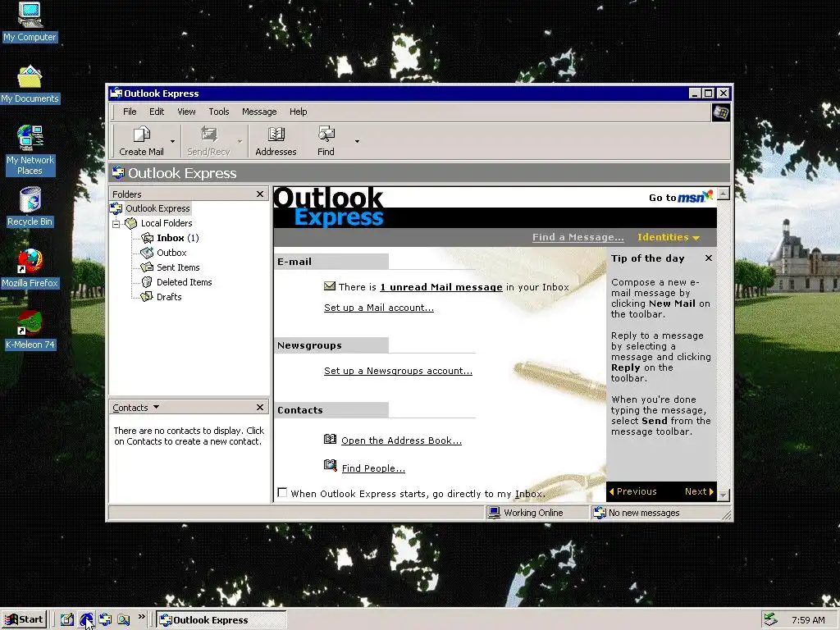Open the Contacts dropdown menu
Image resolution: width=840 pixels, height=630 pixels.
click(x=136, y=408)
